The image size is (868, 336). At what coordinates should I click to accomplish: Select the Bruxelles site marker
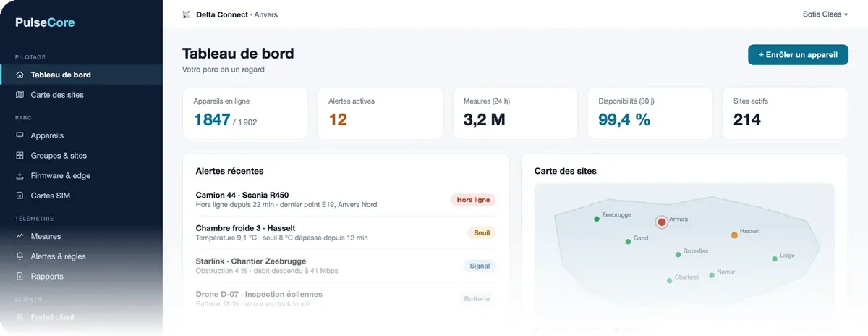click(678, 254)
